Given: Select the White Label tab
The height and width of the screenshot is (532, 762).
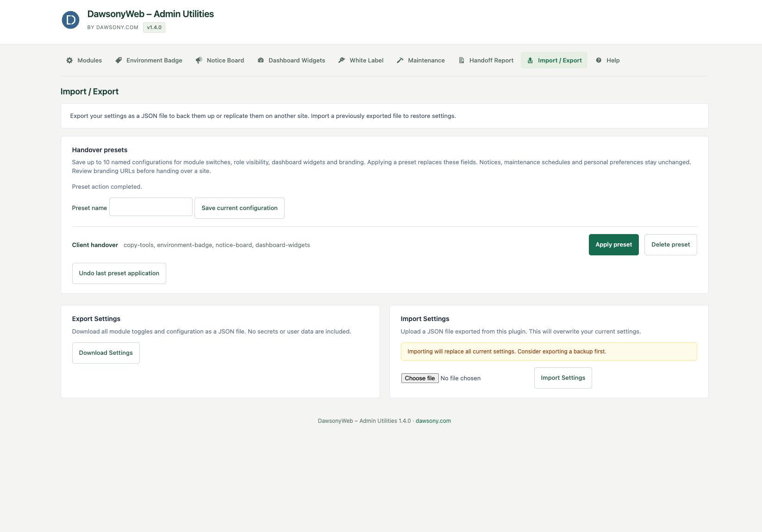Looking at the screenshot, I should [361, 60].
